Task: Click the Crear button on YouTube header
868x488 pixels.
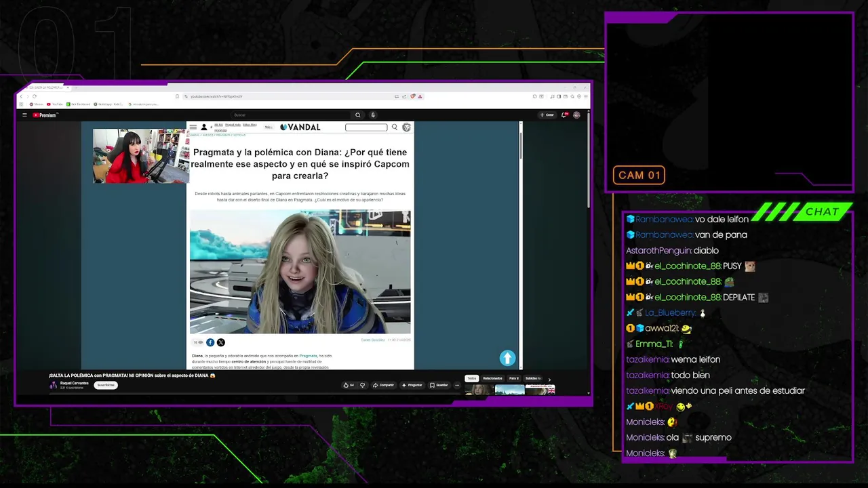Action: tap(547, 115)
